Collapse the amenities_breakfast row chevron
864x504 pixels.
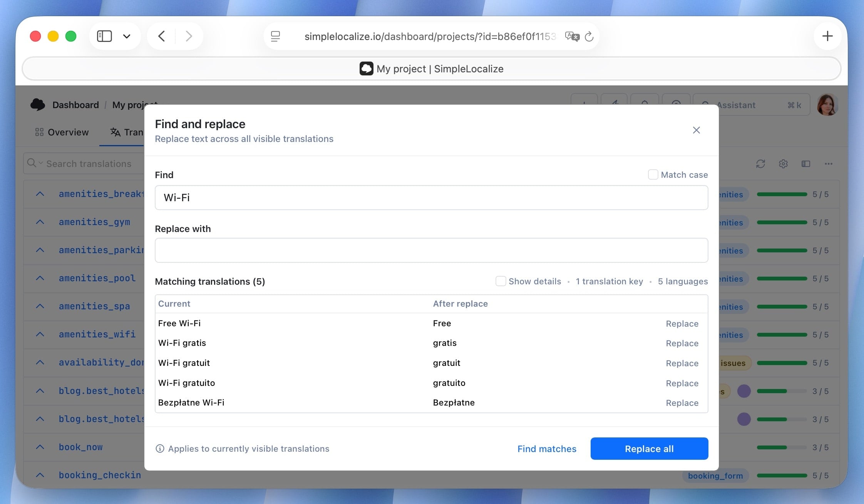tap(40, 194)
